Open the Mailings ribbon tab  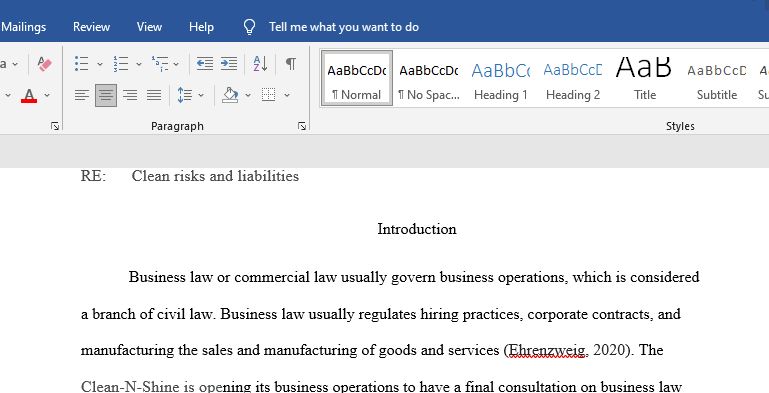[23, 27]
